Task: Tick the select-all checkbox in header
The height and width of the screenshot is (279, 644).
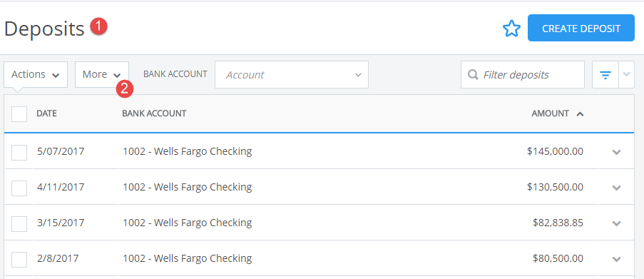Action: (19, 114)
